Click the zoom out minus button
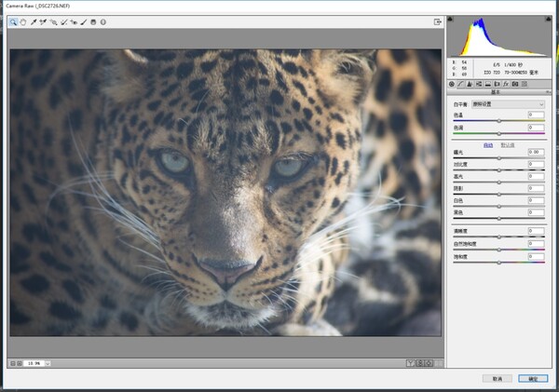Viewport: 559px width, 392px height. tap(13, 363)
